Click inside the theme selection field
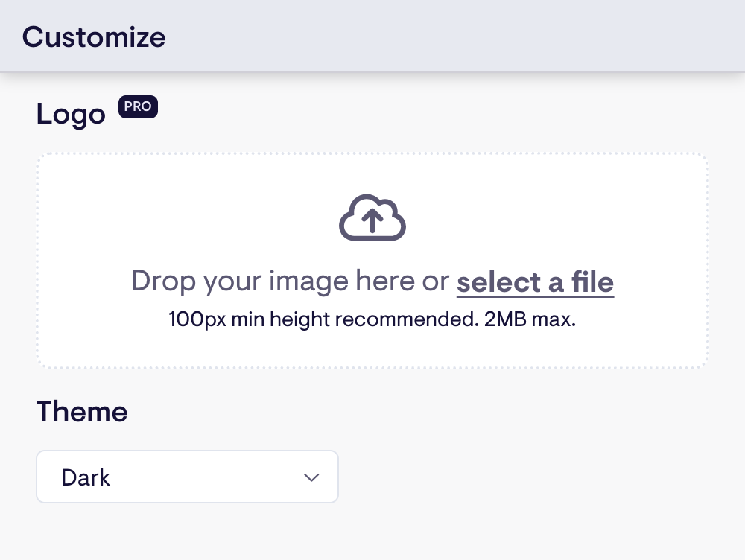The image size is (745, 560). pos(149,477)
